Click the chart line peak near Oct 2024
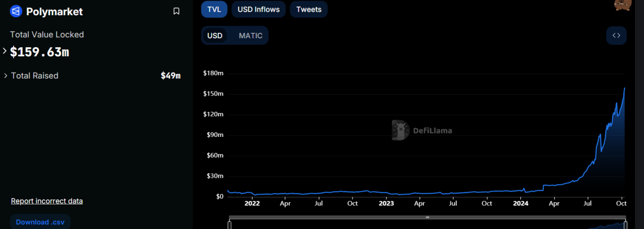The width and height of the screenshot is (644, 229). [624, 89]
